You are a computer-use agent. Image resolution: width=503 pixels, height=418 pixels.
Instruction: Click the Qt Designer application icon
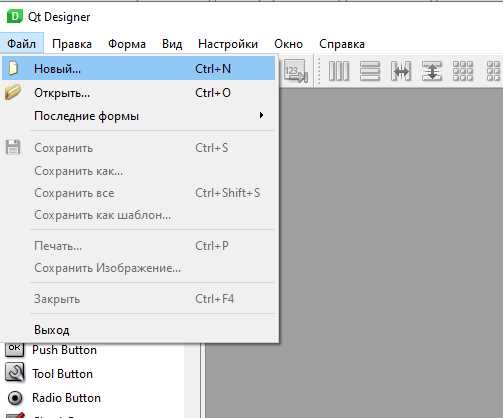tap(14, 17)
